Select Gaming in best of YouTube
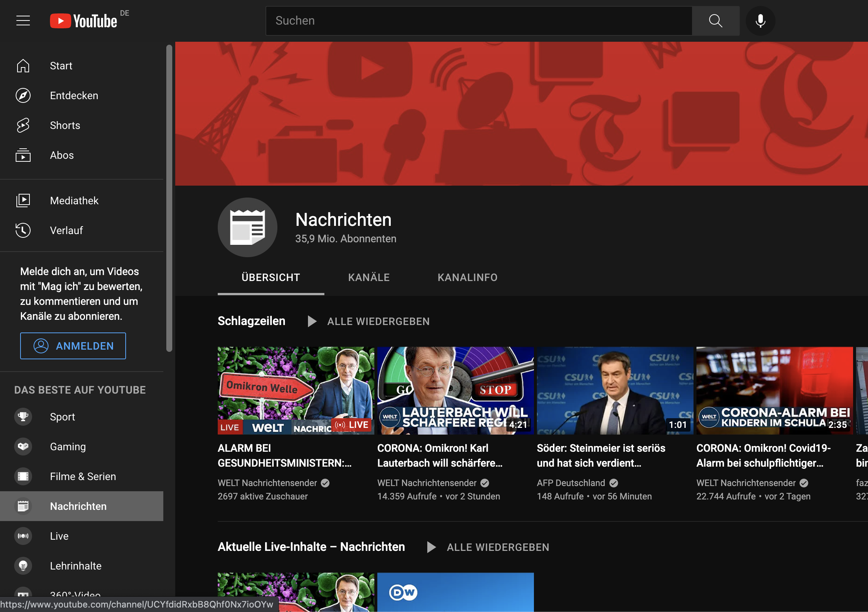The width and height of the screenshot is (868, 612). point(67,447)
